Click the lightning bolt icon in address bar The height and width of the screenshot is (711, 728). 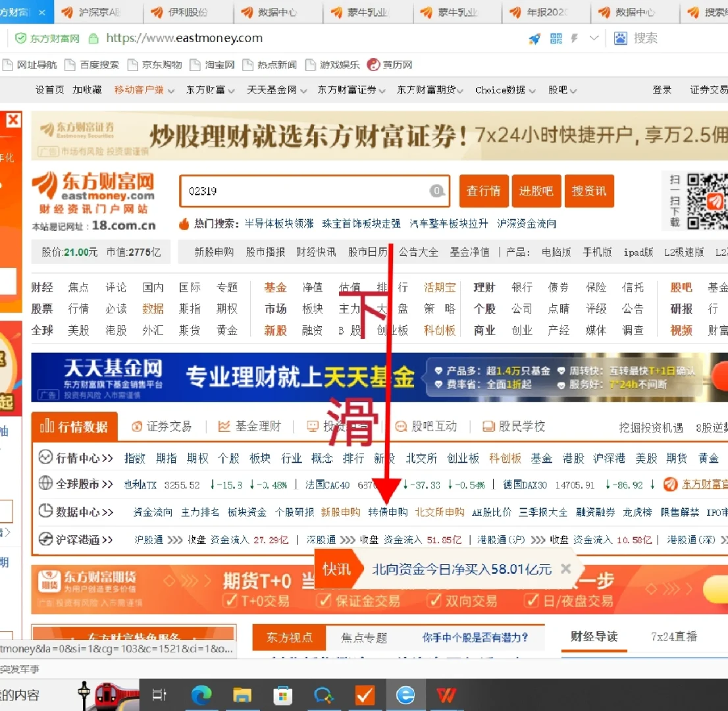coord(575,38)
